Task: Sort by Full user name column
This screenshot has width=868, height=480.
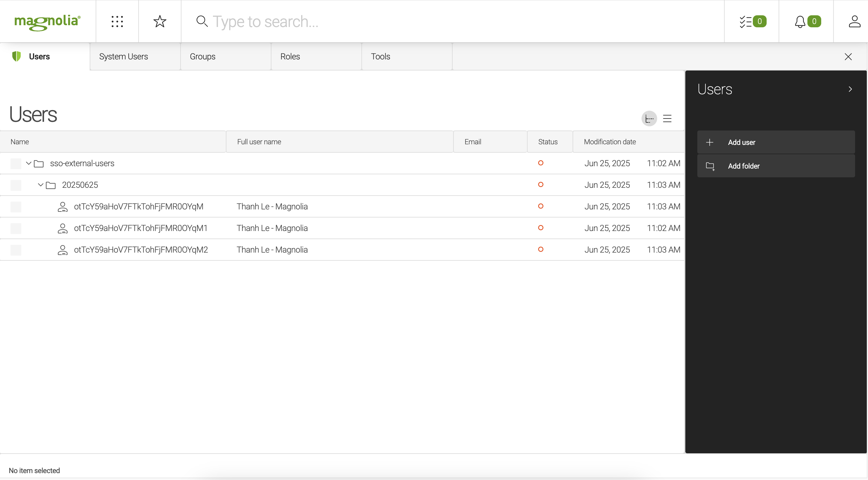Action: [340, 142]
